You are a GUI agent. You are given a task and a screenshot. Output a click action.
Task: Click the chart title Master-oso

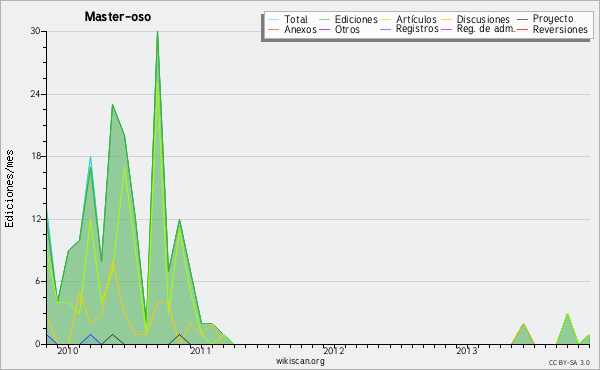(x=117, y=17)
